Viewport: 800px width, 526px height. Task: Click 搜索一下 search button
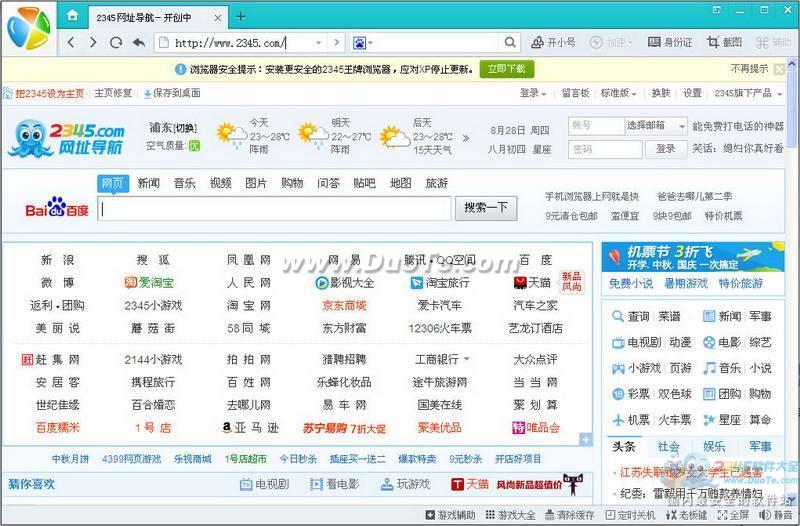pos(486,208)
